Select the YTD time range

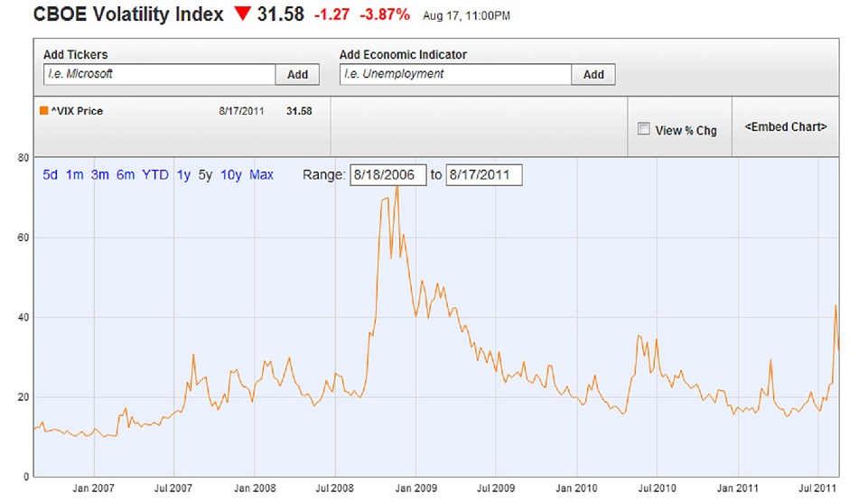155,175
